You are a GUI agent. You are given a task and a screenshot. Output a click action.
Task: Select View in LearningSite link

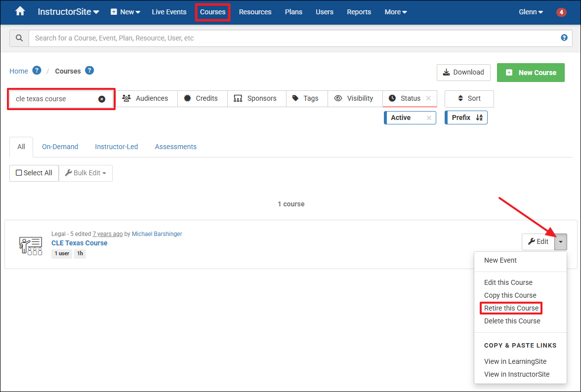[x=515, y=361]
